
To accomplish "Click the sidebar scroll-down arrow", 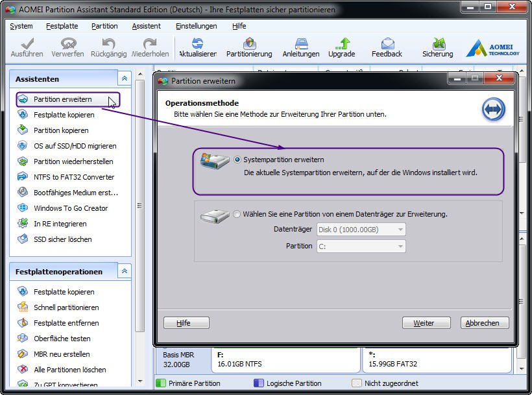I will [x=141, y=381].
